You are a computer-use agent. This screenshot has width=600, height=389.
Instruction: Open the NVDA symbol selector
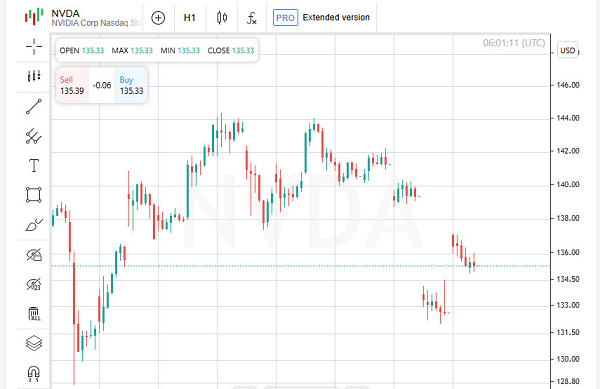[x=82, y=18]
